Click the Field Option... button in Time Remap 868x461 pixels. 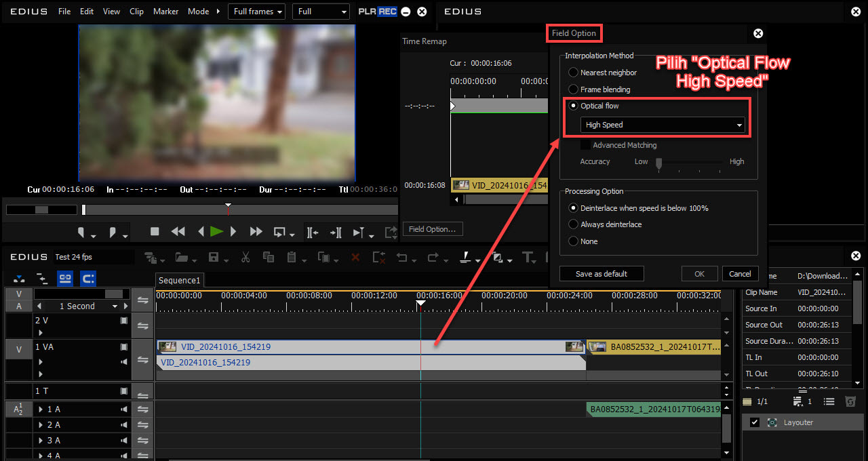coord(433,229)
